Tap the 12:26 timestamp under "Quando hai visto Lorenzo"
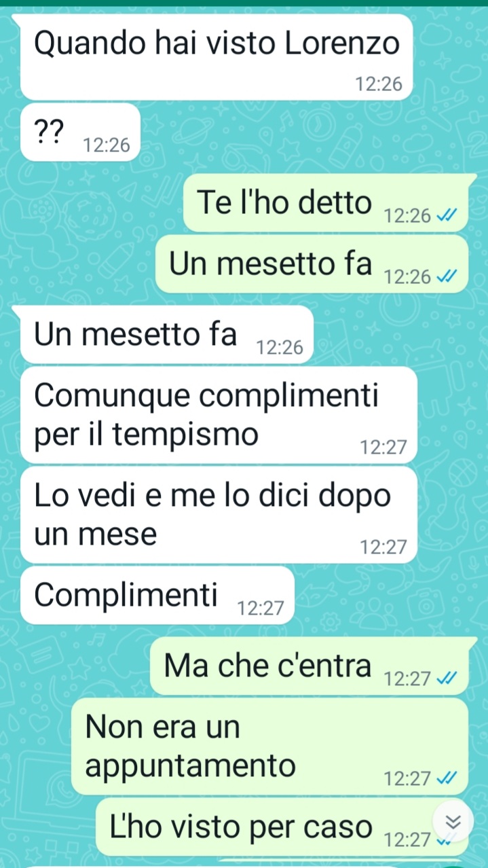This screenshot has height=868, width=488. click(x=379, y=85)
